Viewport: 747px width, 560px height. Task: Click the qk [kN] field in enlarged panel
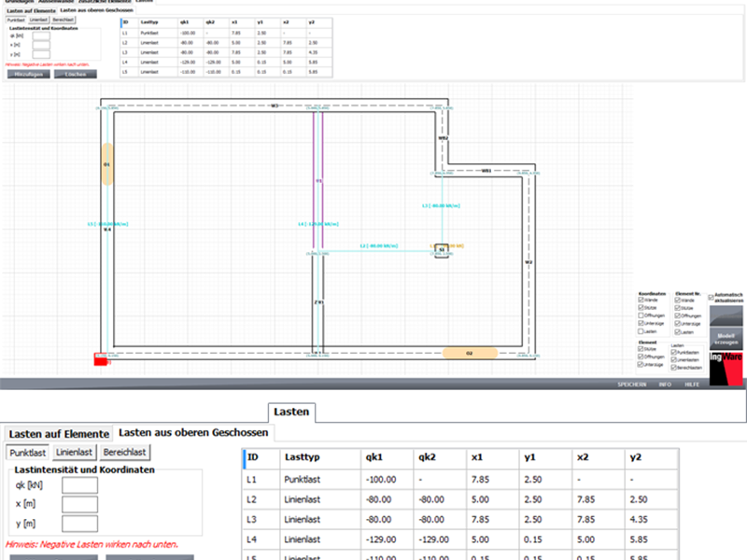[79, 484]
